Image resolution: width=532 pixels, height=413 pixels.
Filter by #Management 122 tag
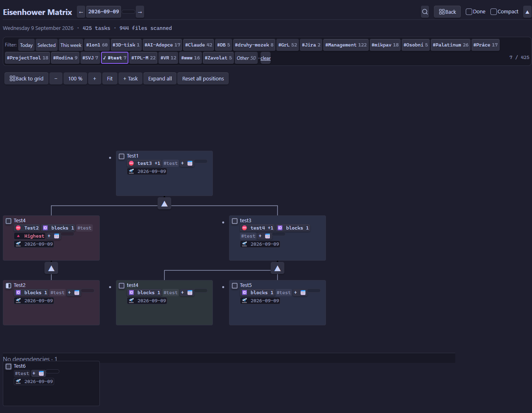coord(346,45)
